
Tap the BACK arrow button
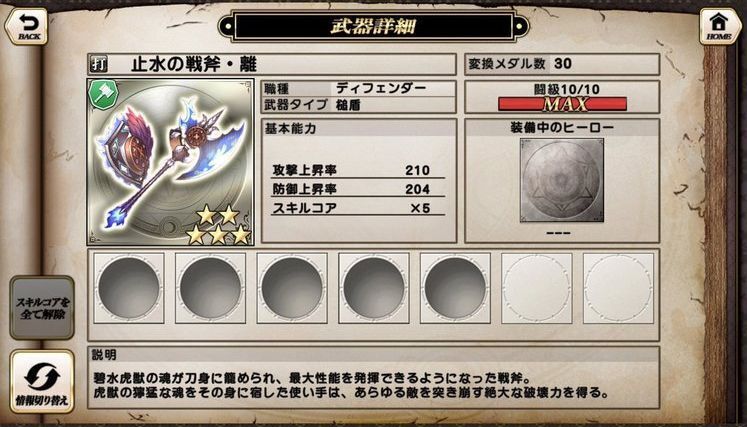pos(26,26)
